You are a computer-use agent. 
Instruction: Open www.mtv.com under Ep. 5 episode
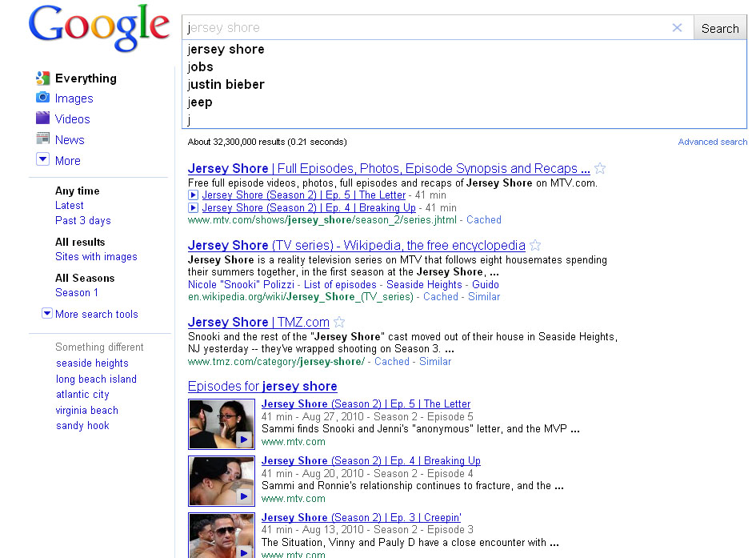coord(293,442)
